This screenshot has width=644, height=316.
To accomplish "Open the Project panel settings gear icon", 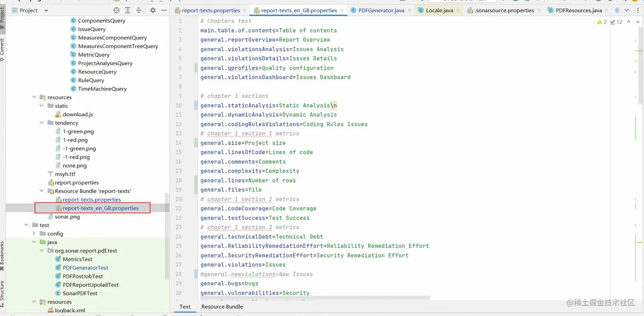I will pyautogui.click(x=153, y=10).
